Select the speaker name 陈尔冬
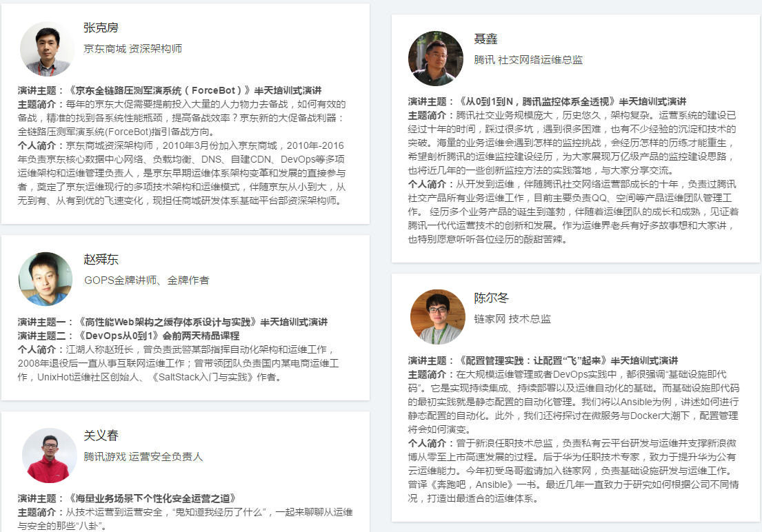This screenshot has height=532, width=762. click(x=491, y=298)
